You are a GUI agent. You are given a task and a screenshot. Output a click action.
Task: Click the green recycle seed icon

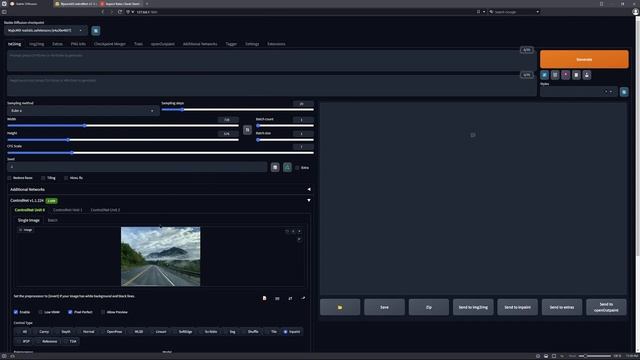tap(287, 167)
